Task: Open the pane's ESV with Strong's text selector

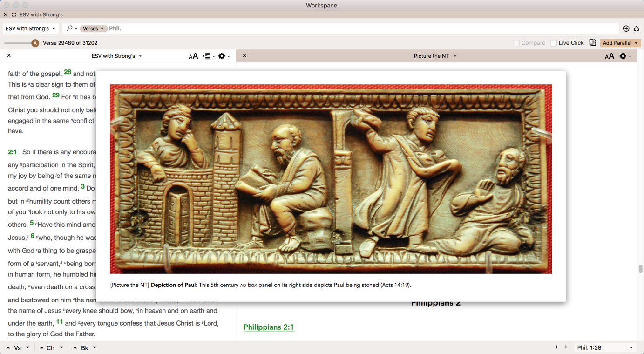Action: (116, 56)
